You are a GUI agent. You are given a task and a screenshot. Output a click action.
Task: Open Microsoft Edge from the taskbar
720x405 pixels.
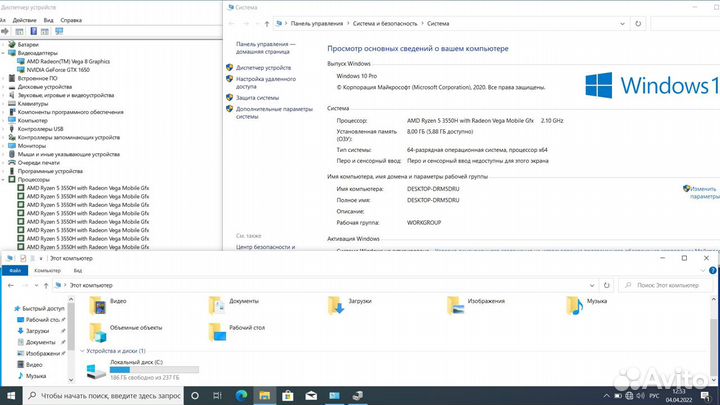click(x=241, y=395)
